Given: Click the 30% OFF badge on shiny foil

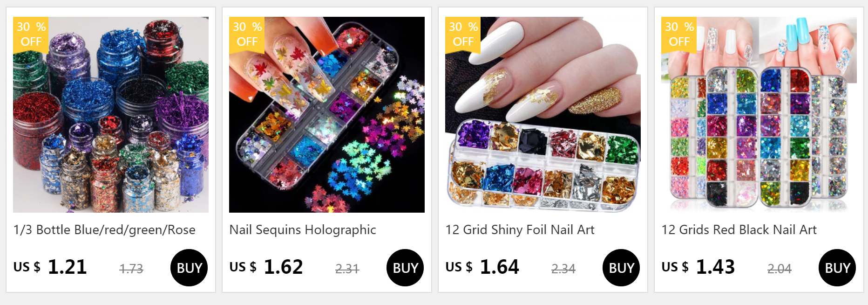Looking at the screenshot, I should click(463, 35).
